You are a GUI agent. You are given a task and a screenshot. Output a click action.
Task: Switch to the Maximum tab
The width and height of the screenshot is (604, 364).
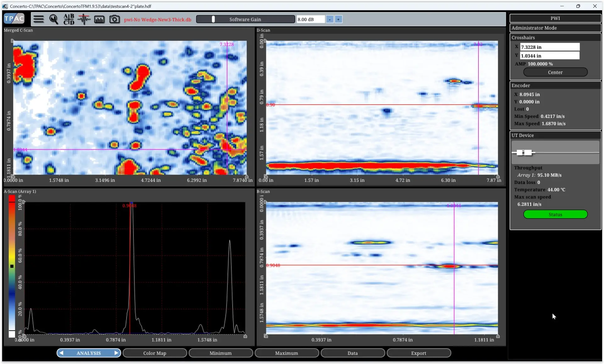tap(286, 353)
